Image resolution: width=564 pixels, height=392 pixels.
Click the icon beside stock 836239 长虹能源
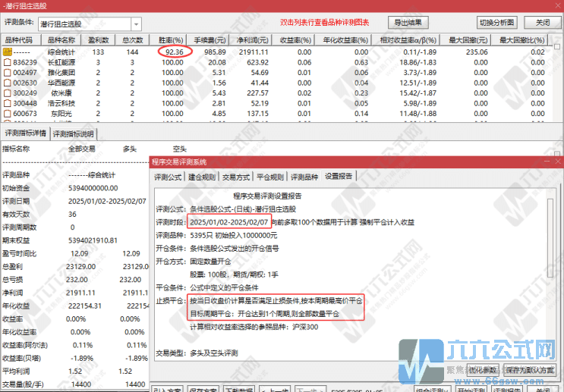[x=7, y=63]
